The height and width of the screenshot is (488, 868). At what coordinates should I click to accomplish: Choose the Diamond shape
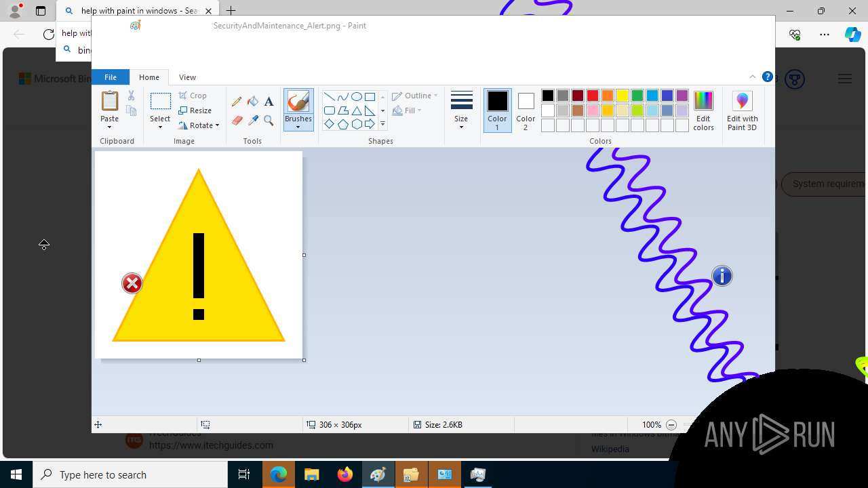tap(329, 124)
